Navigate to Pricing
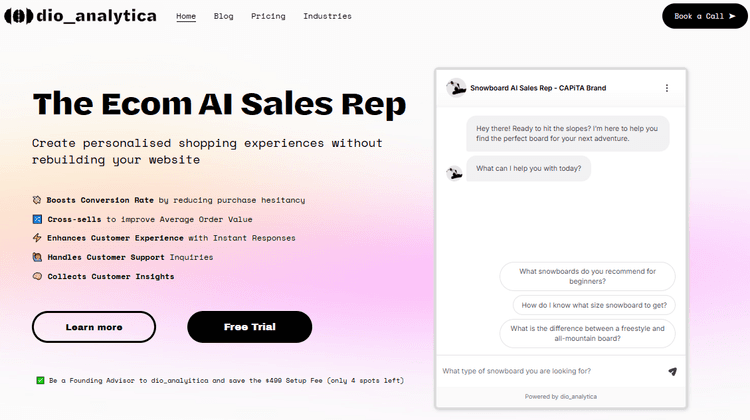Screen dimensions: 750x420 tap(268, 16)
